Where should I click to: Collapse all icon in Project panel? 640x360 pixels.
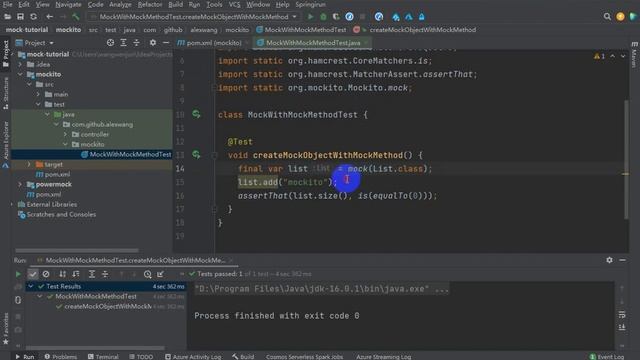[x=136, y=42]
